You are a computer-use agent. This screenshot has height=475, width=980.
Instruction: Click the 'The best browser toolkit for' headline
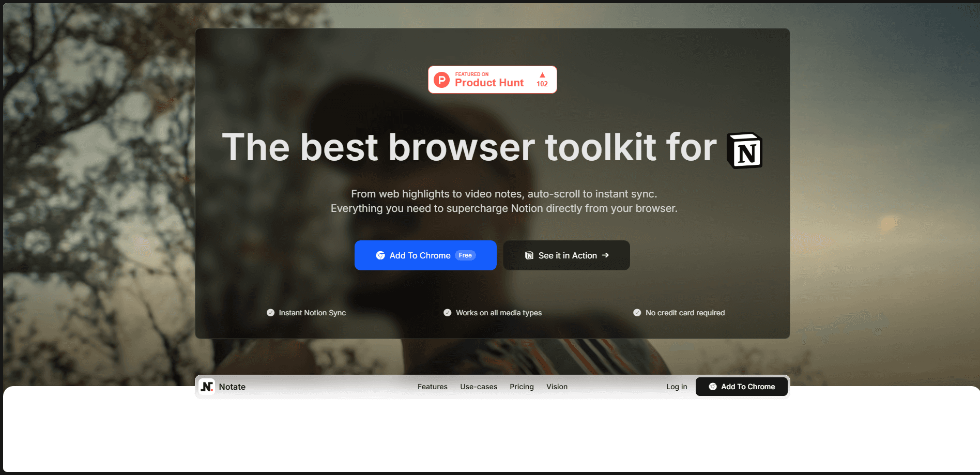point(469,147)
